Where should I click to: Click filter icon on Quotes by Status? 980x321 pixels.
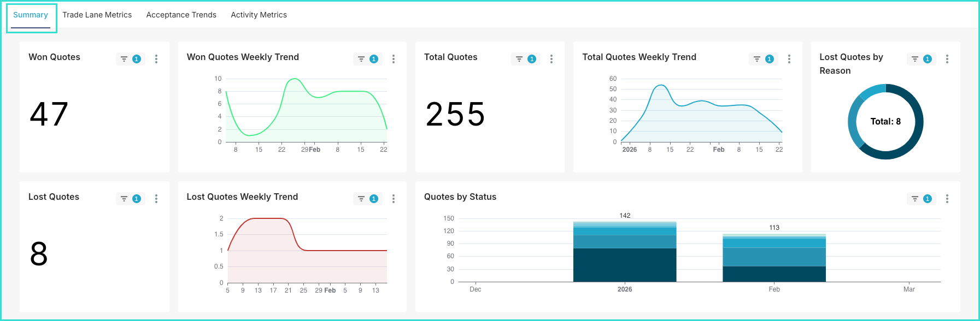click(915, 199)
